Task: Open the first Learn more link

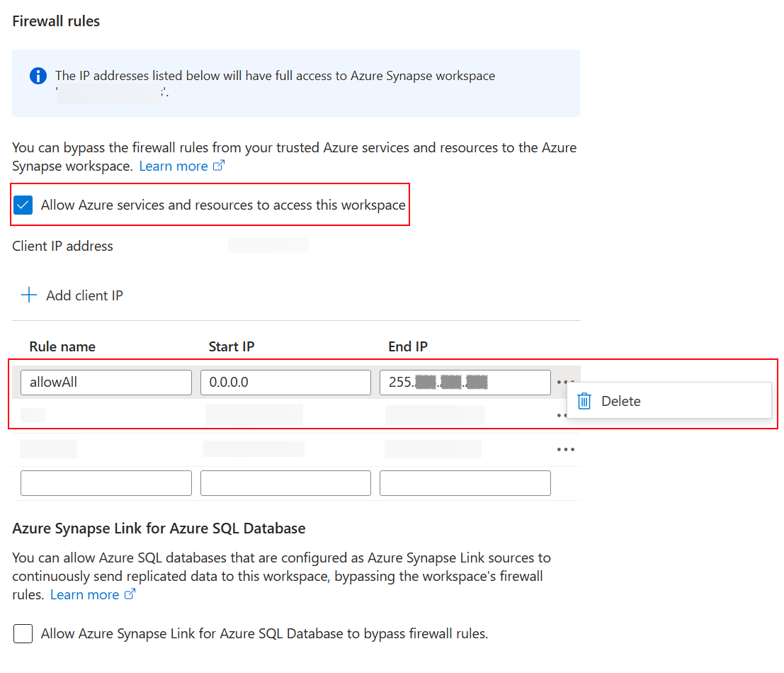Action: point(171,165)
